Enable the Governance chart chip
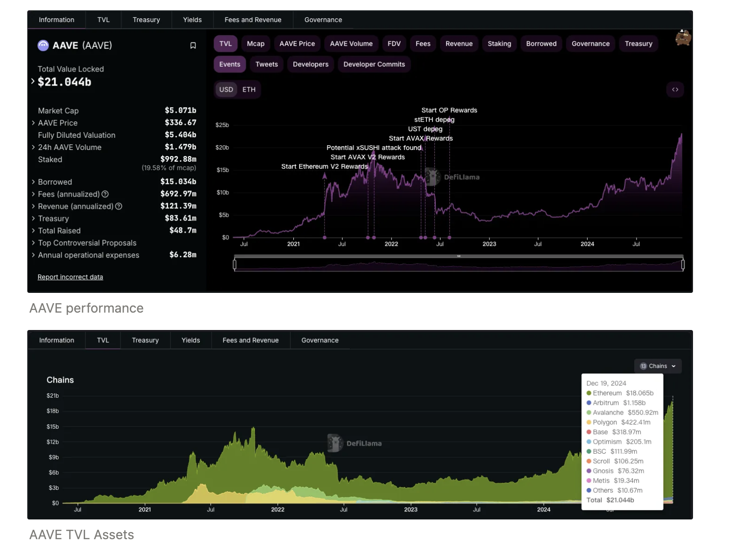 (x=591, y=44)
